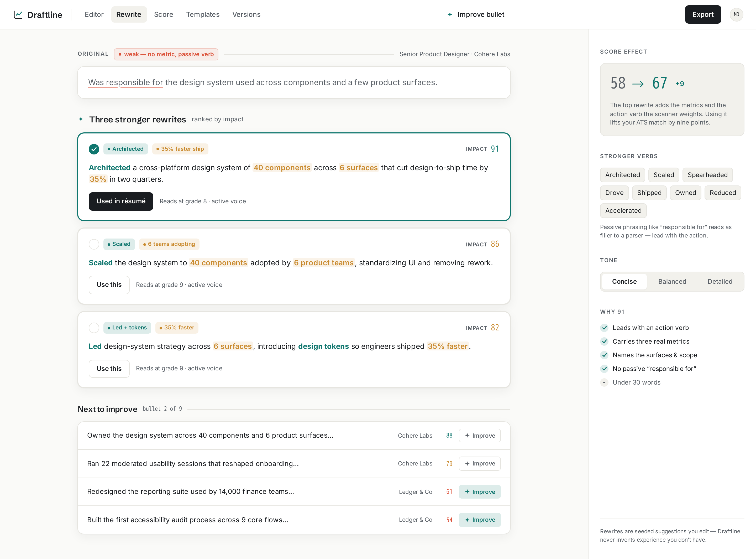Pick the Spearheaded verb chip
756x559 pixels.
707,175
